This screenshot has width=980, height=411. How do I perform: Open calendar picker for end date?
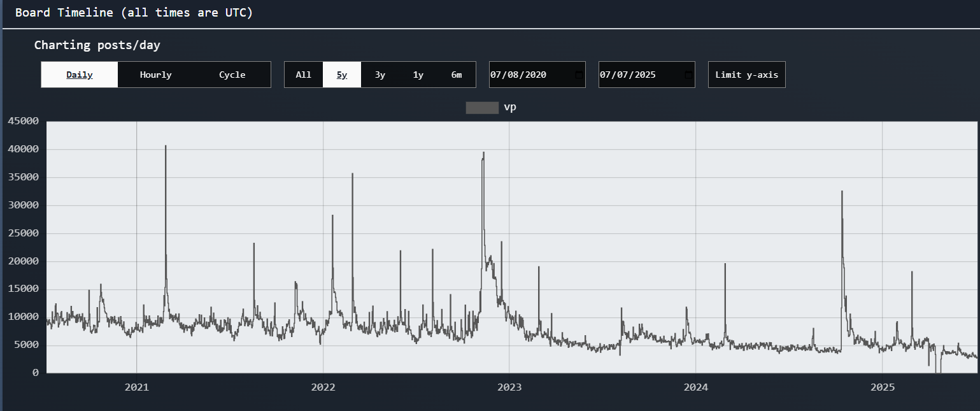[x=688, y=75]
